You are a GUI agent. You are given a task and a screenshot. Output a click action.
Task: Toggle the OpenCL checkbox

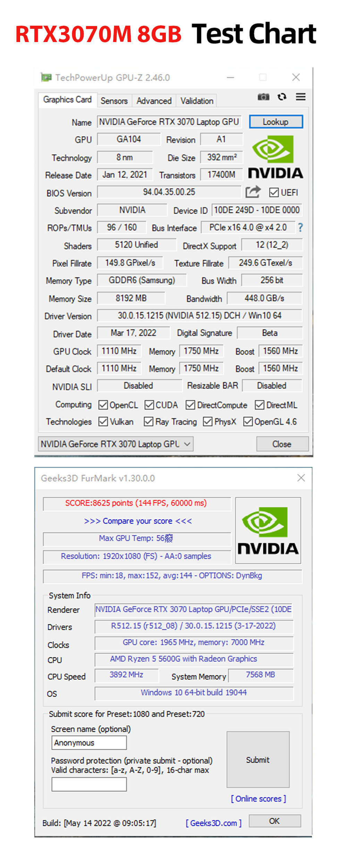[x=103, y=405]
